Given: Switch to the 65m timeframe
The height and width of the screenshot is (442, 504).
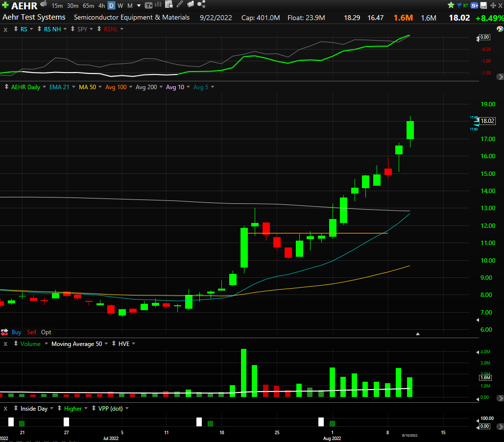Looking at the screenshot, I should (88, 6).
